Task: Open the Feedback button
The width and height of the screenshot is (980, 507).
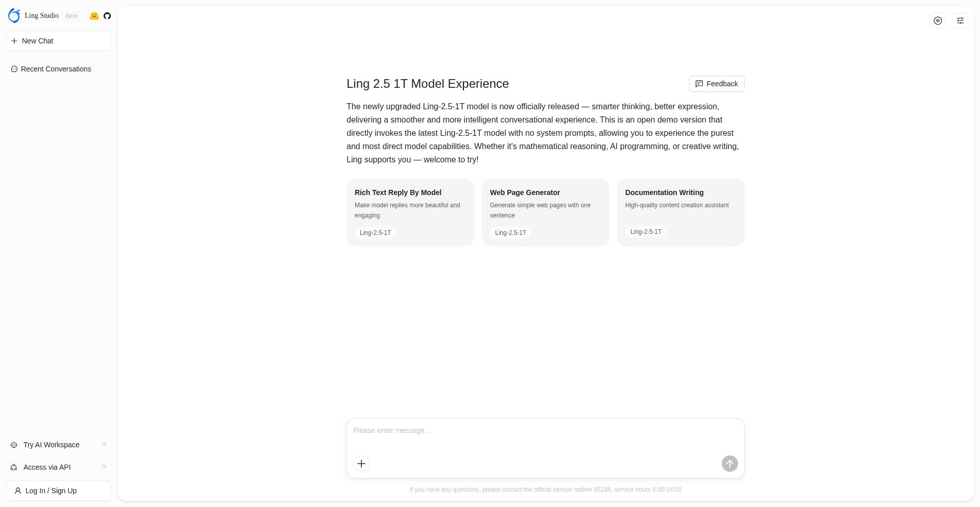Action: click(717, 84)
